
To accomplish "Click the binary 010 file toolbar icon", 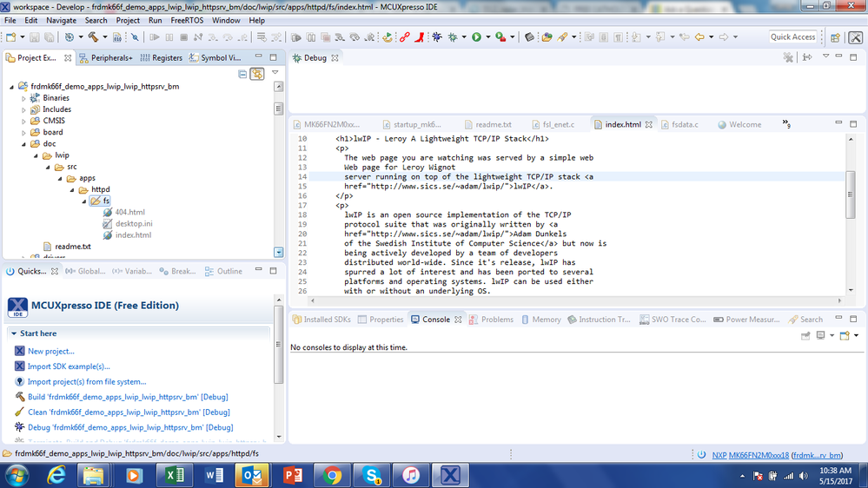I will 116,37.
